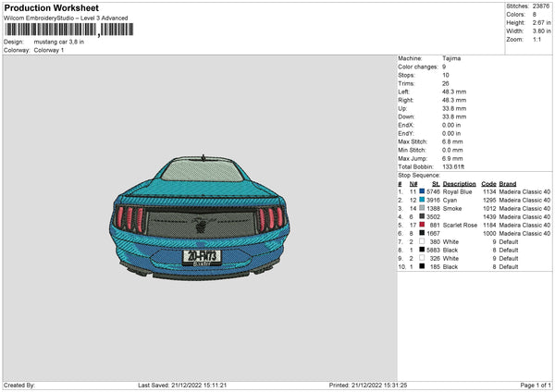Click the 'N#' column header

tap(413, 184)
